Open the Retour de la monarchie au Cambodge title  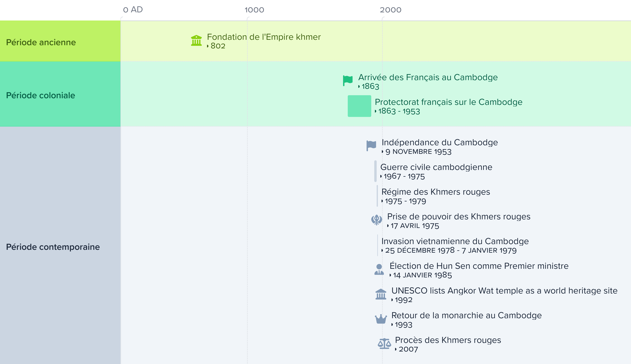(x=466, y=315)
